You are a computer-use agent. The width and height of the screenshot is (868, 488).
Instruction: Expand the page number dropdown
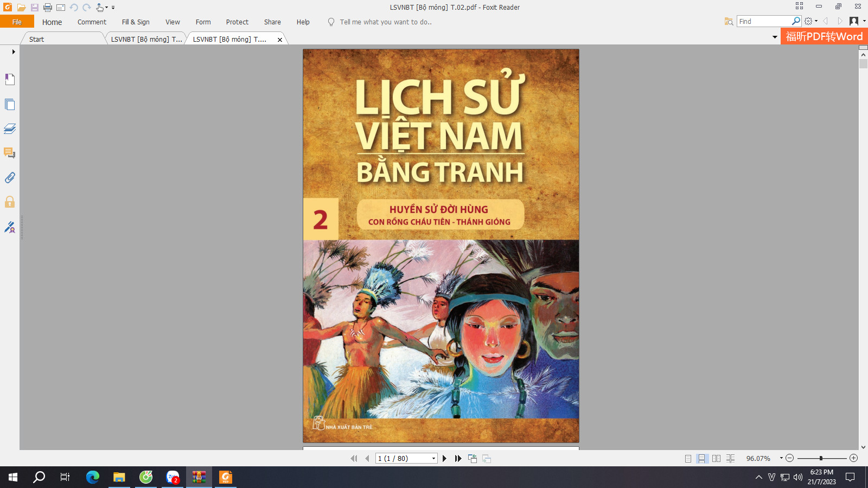[433, 459]
